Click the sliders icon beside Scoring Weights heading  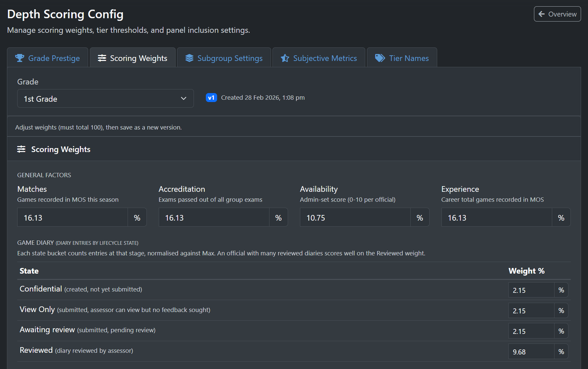point(21,149)
